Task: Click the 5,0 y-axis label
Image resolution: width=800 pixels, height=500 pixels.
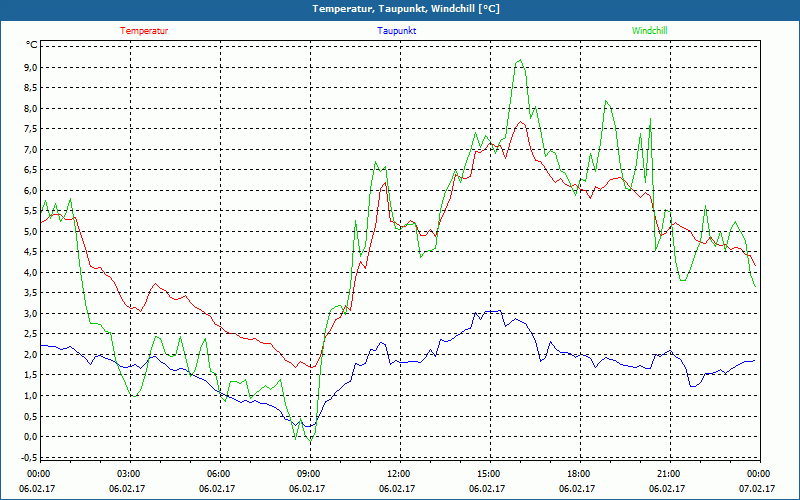Action: 32,231
